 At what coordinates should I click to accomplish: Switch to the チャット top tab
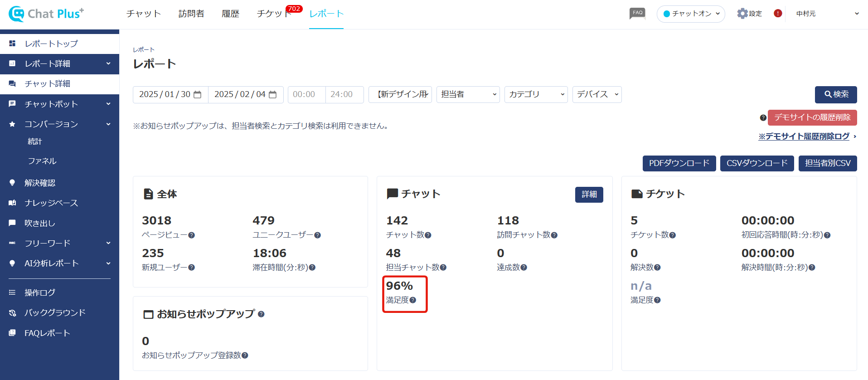(144, 14)
